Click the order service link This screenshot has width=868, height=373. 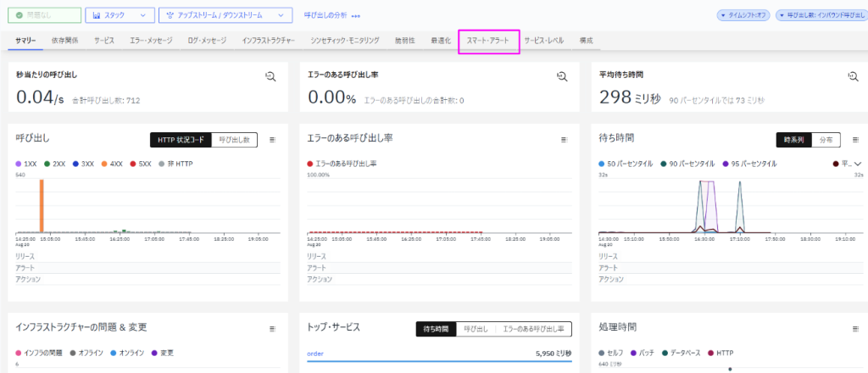315,353
